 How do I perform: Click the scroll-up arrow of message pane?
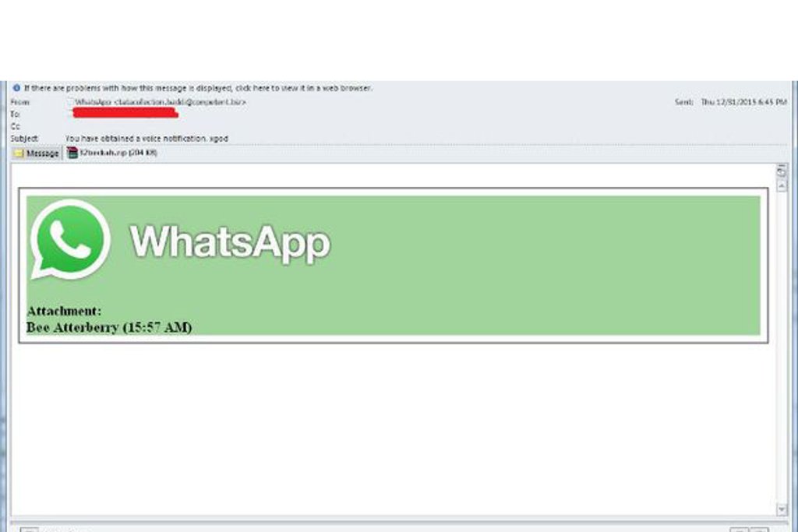782,186
